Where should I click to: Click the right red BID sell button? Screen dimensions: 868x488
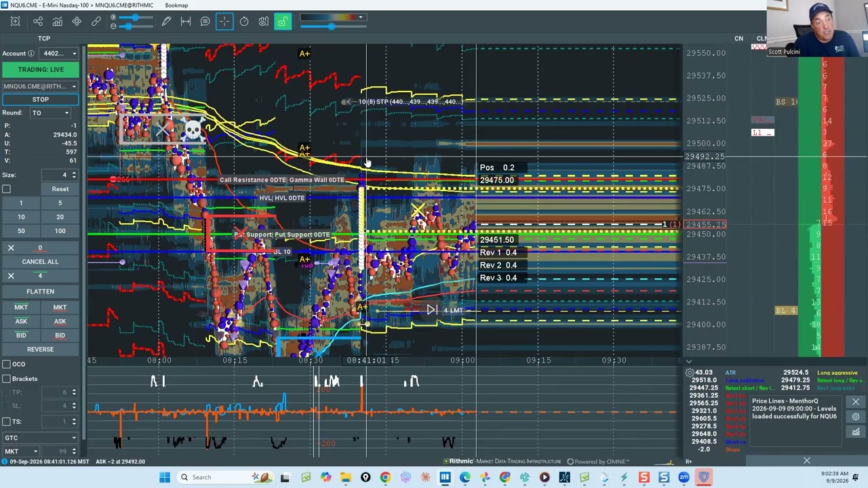pyautogui.click(x=60, y=335)
